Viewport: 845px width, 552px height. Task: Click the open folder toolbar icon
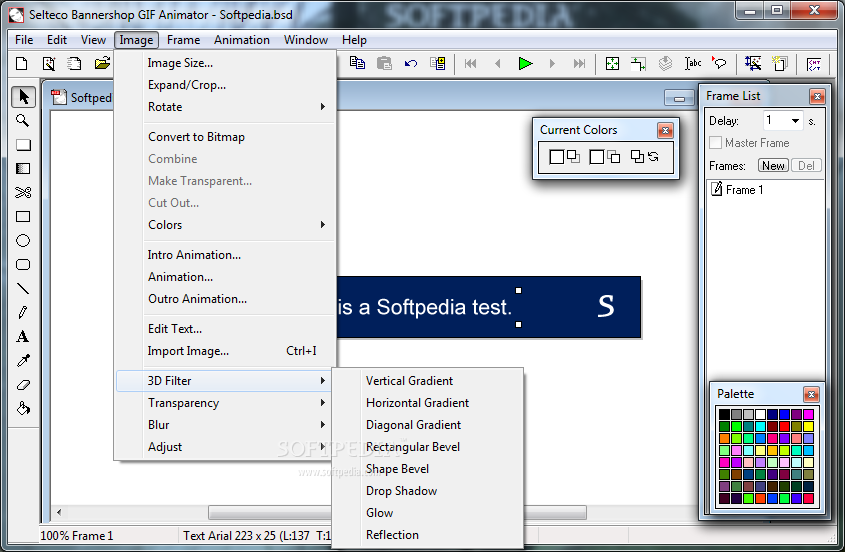102,64
